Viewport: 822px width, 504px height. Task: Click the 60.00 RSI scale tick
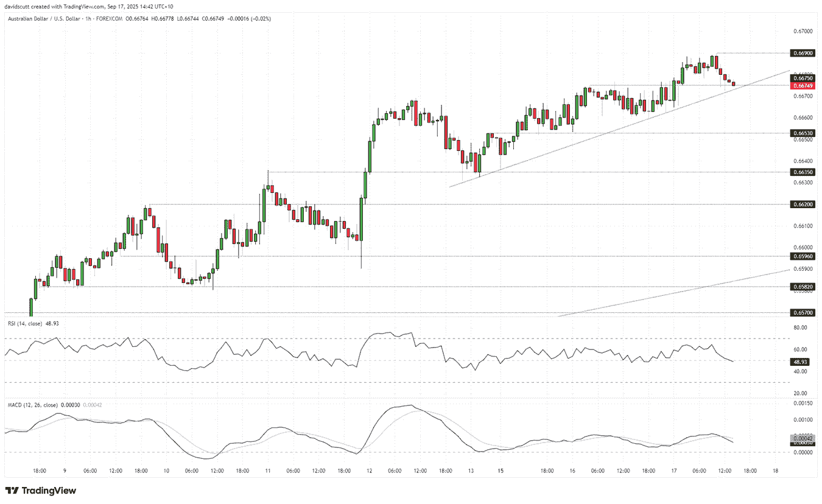coord(800,349)
